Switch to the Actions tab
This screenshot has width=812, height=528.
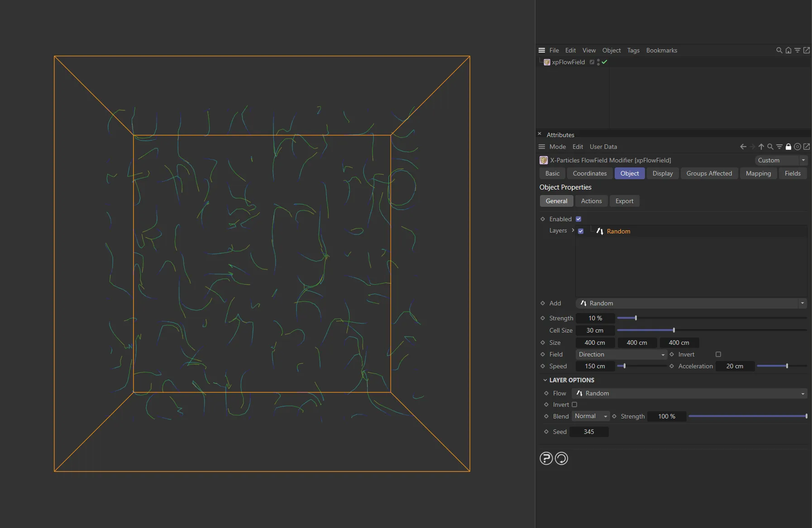pyautogui.click(x=592, y=201)
